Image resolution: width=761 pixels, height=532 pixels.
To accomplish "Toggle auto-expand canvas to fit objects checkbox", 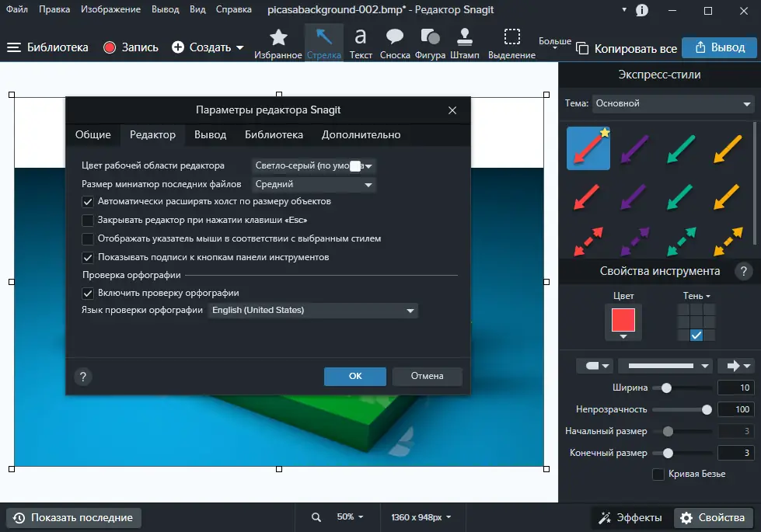I will click(x=88, y=202).
